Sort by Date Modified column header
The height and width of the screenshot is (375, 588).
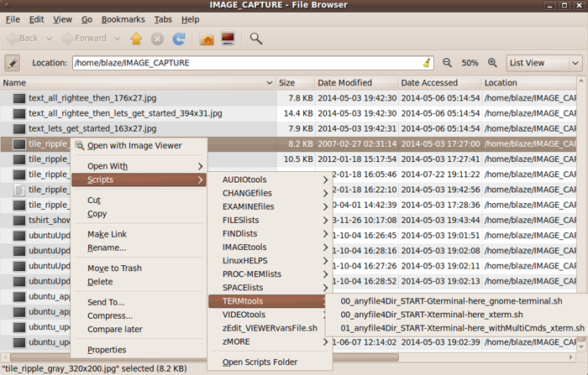point(356,83)
